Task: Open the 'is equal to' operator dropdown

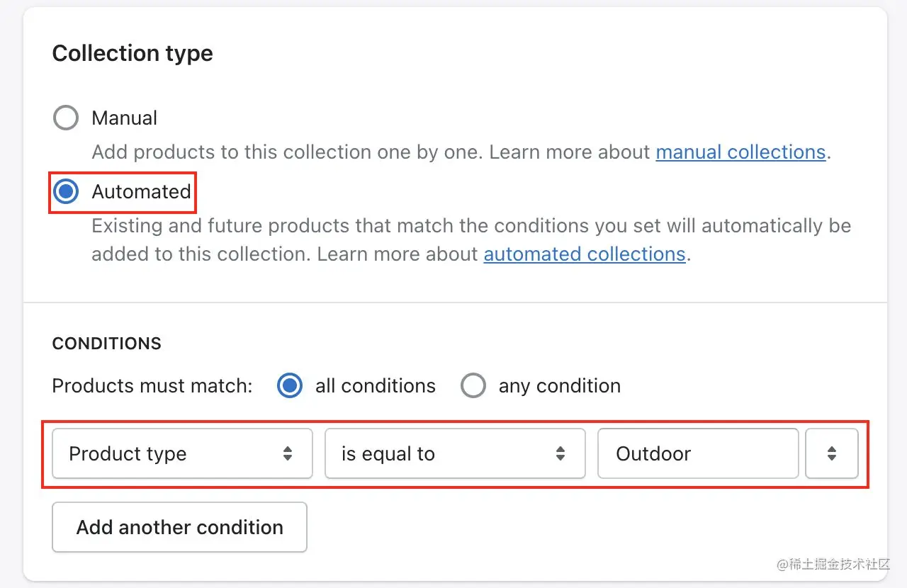Action: point(454,453)
